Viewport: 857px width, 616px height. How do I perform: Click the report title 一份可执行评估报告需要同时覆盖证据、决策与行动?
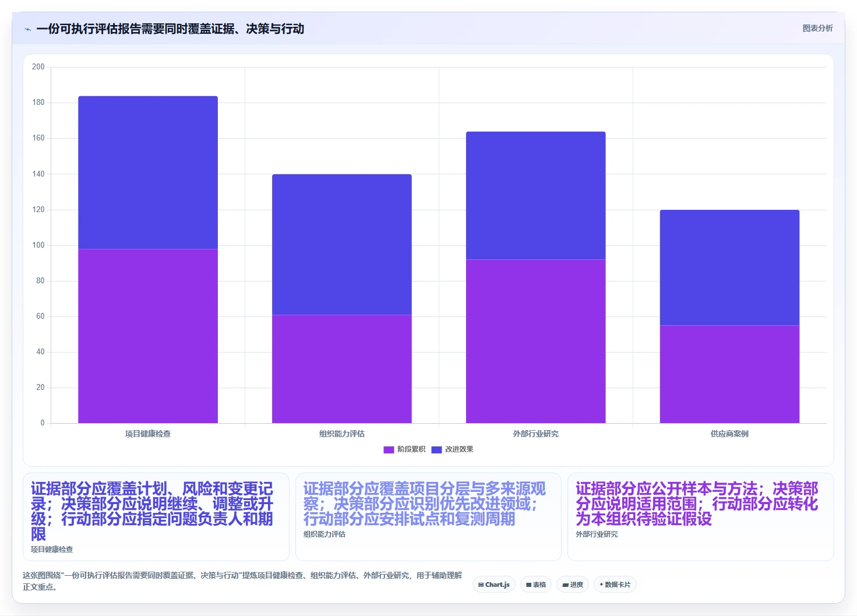(x=170, y=29)
